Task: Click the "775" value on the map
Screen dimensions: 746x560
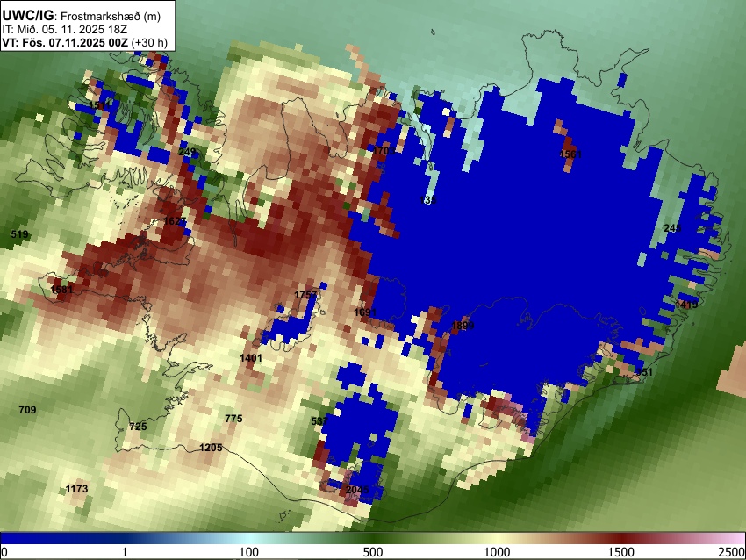Action: point(233,419)
